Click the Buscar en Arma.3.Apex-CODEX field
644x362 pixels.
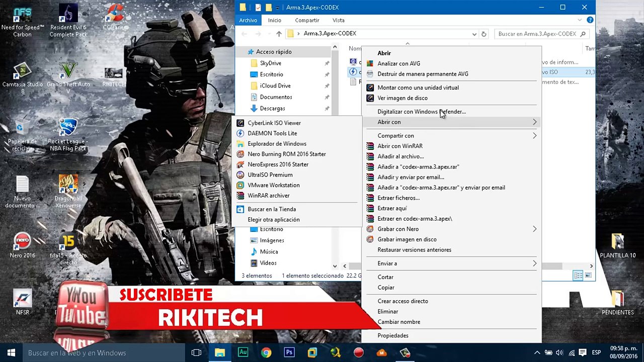[541, 34]
